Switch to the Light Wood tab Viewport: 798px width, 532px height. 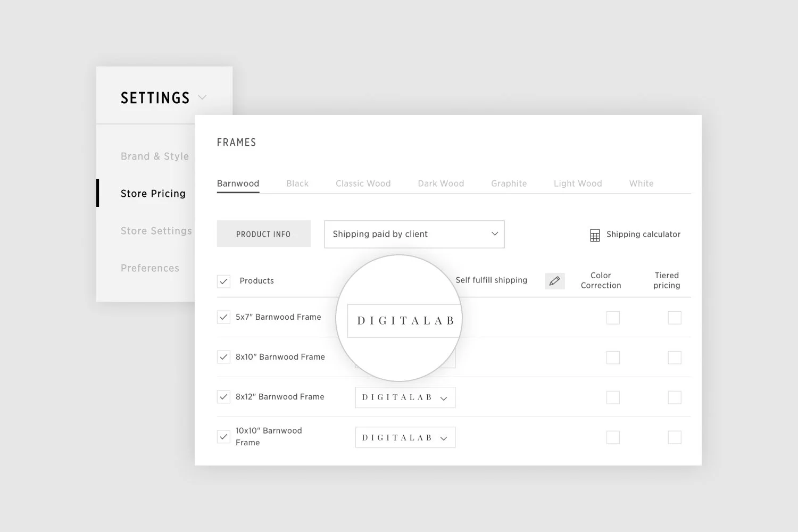point(578,184)
